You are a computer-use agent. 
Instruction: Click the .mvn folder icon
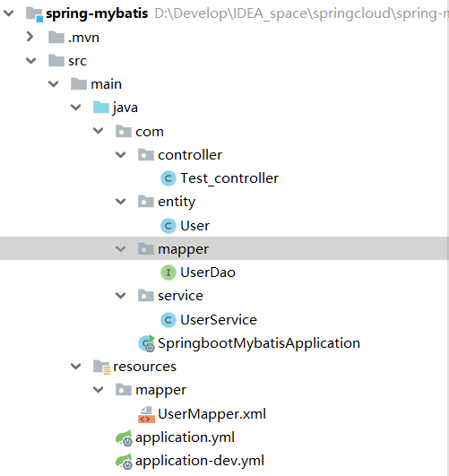pos(56,38)
